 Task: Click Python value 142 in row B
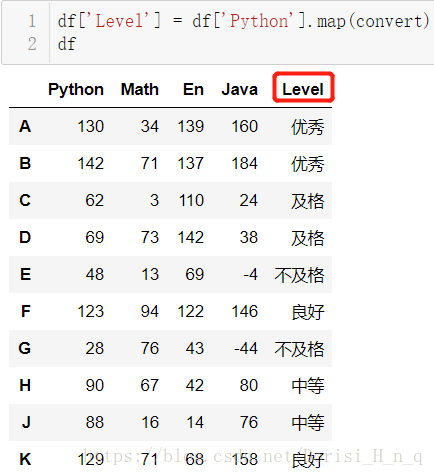91,163
